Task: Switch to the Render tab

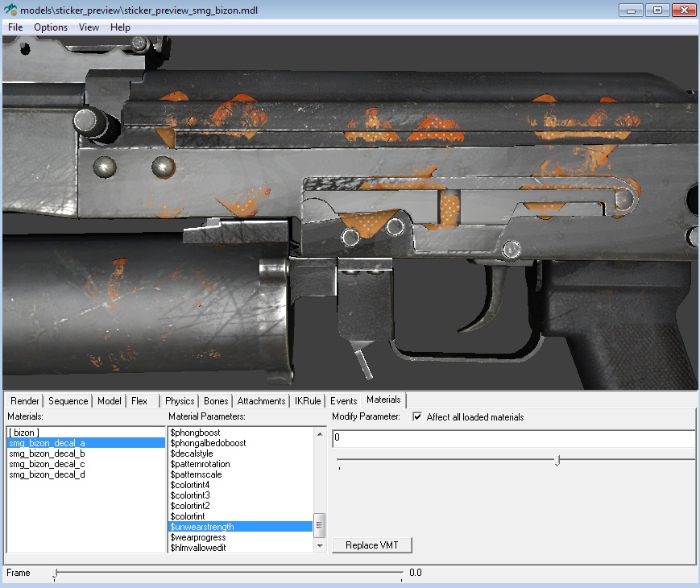Action: point(25,401)
